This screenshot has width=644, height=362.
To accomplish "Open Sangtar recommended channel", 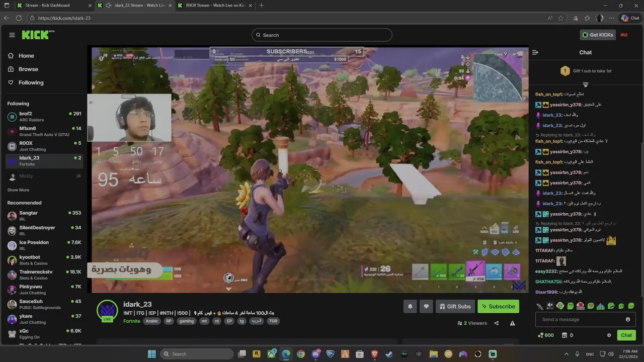I will tap(44, 216).
